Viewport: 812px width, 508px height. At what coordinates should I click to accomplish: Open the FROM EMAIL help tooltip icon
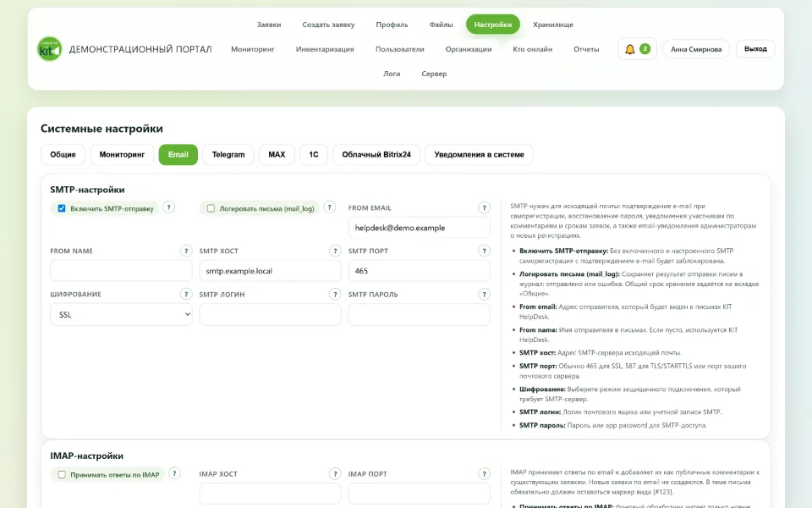484,208
